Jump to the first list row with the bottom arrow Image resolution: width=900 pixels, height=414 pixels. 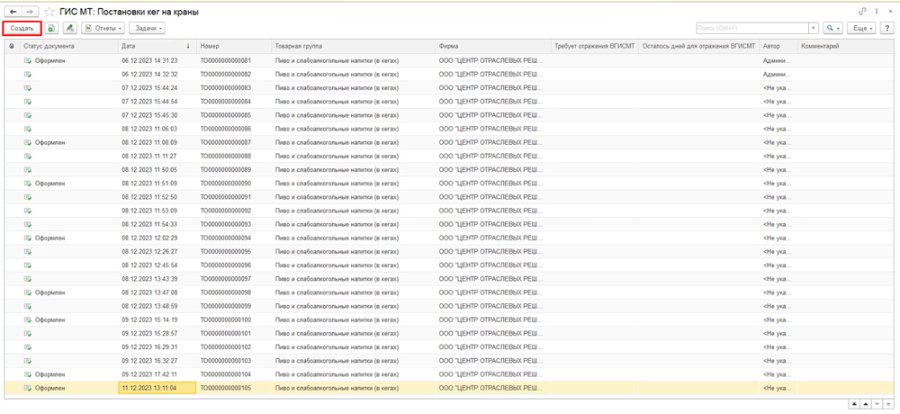[855, 404]
